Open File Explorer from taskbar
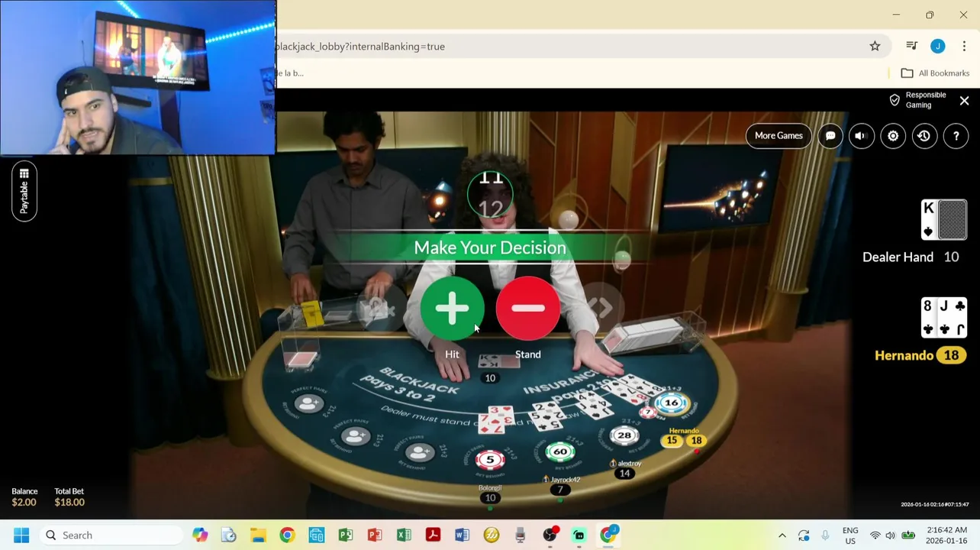Image resolution: width=980 pixels, height=550 pixels. point(258,535)
